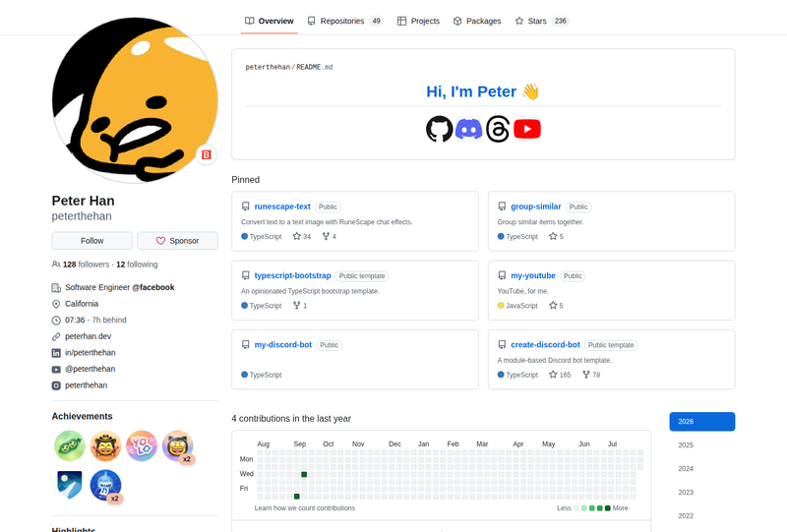Go to the Packages tab

(x=477, y=21)
